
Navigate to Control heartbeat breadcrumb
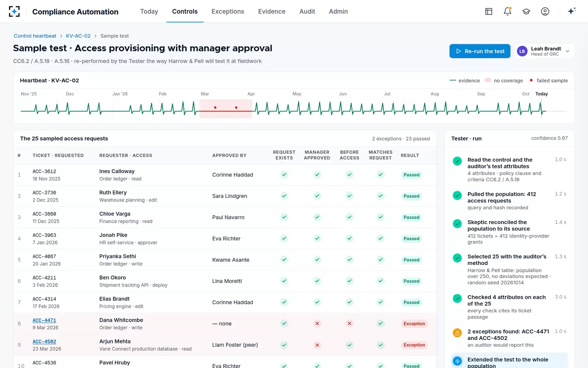point(35,36)
